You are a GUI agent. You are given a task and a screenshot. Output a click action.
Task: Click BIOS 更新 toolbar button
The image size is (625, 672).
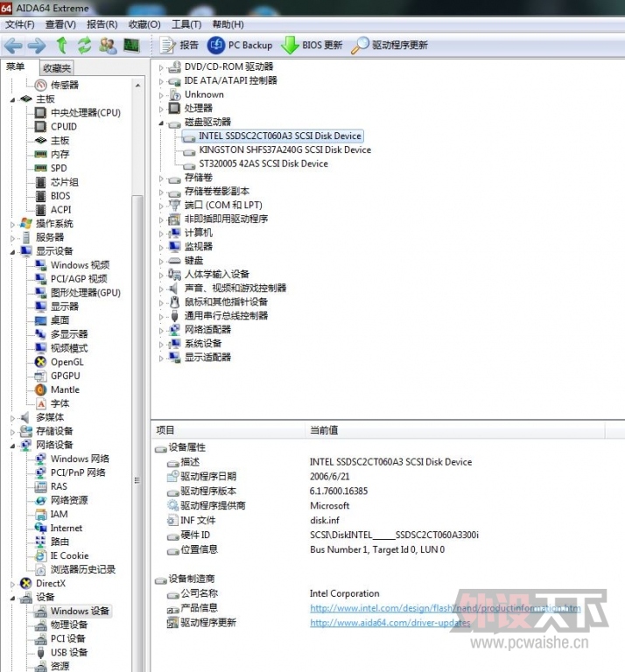point(312,45)
